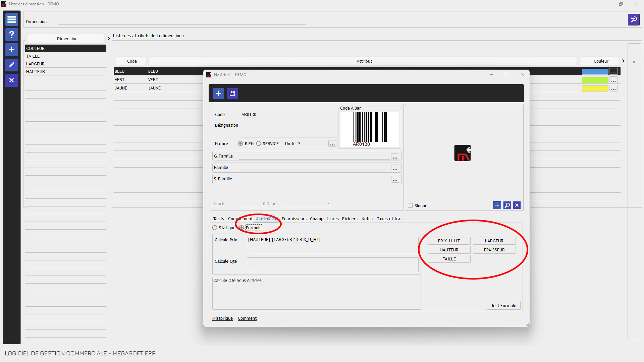Switch to Notes tab
This screenshot has width=644, height=362.
point(367,219)
